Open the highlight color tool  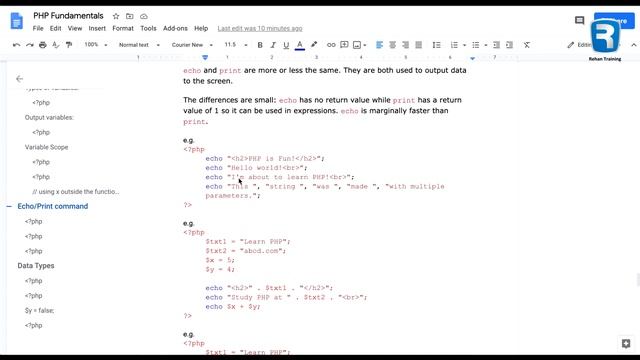[x=313, y=45]
